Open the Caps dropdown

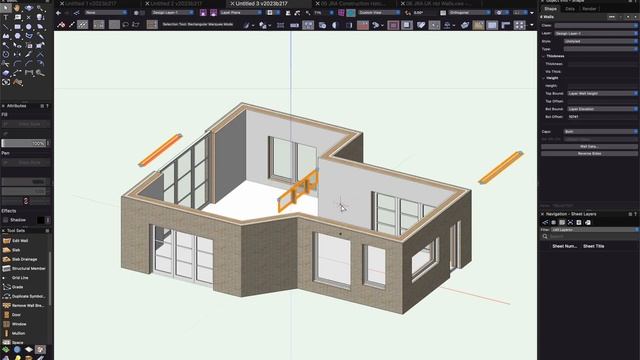coord(600,131)
